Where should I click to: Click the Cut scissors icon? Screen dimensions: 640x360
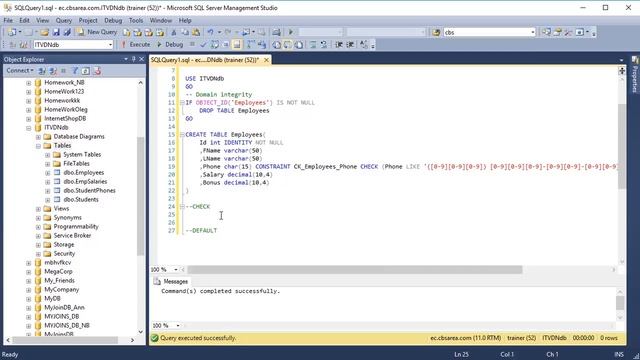173,32
